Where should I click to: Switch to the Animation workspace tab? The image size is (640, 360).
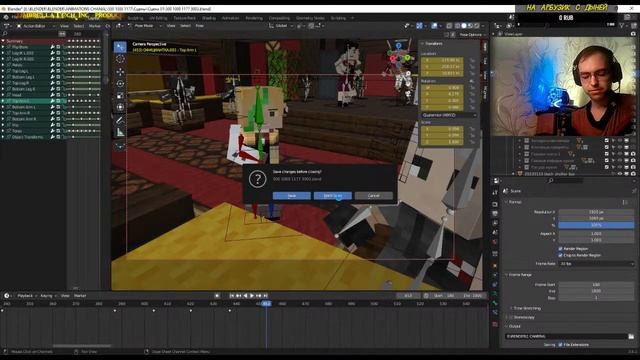230,18
